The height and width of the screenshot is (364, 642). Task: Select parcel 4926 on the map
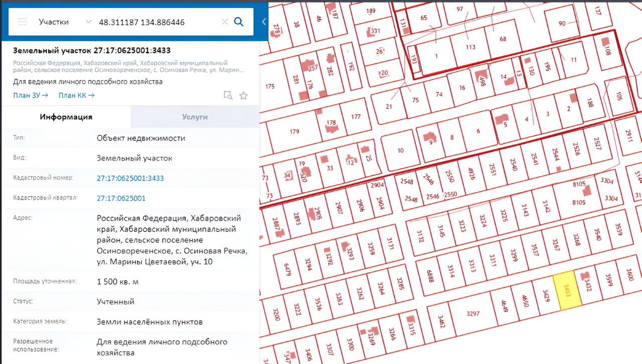pos(471,173)
